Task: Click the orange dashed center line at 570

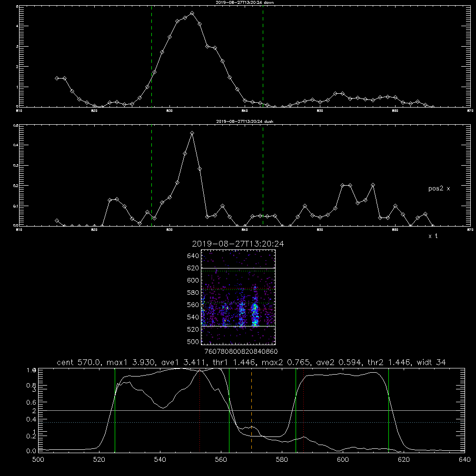Action: [252, 410]
